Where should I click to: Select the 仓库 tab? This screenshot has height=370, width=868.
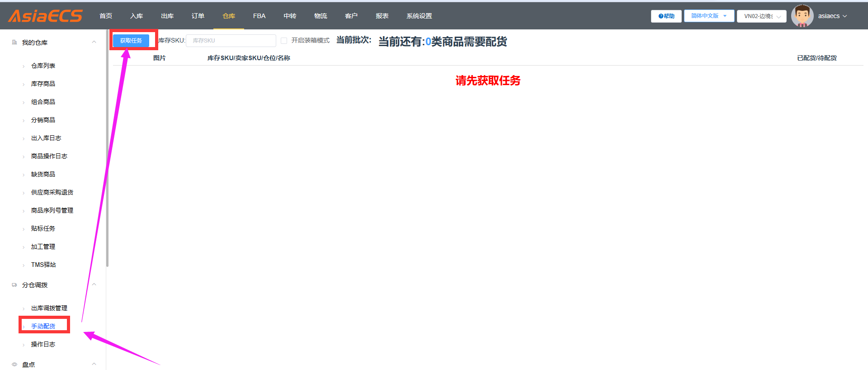(x=229, y=16)
